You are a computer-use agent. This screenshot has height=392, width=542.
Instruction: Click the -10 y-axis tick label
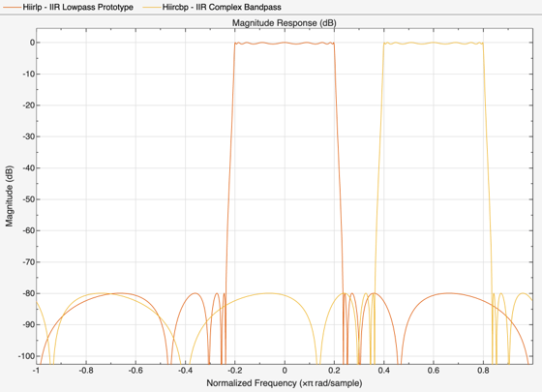tap(28, 74)
